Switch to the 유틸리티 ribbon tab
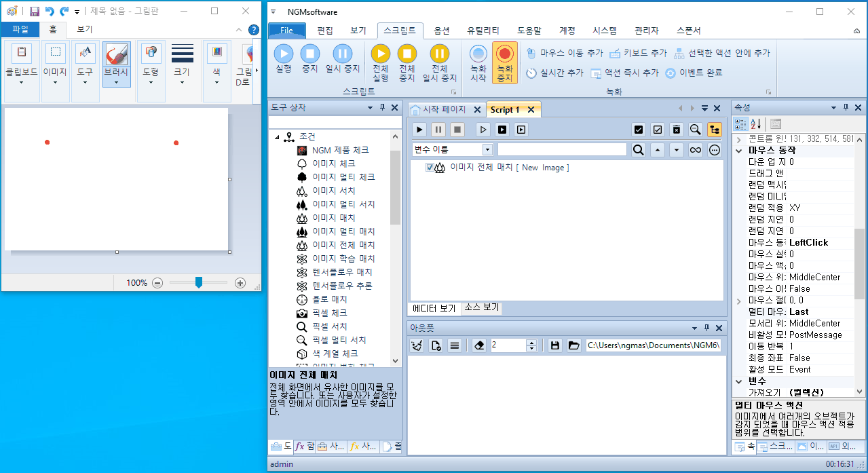868x473 pixels. (483, 31)
